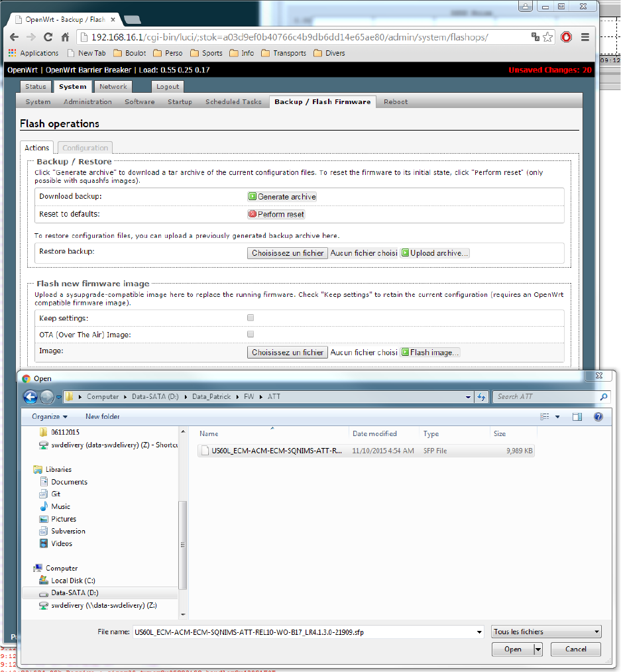Click New folder in dialog
621x672 pixels.
pyautogui.click(x=103, y=417)
